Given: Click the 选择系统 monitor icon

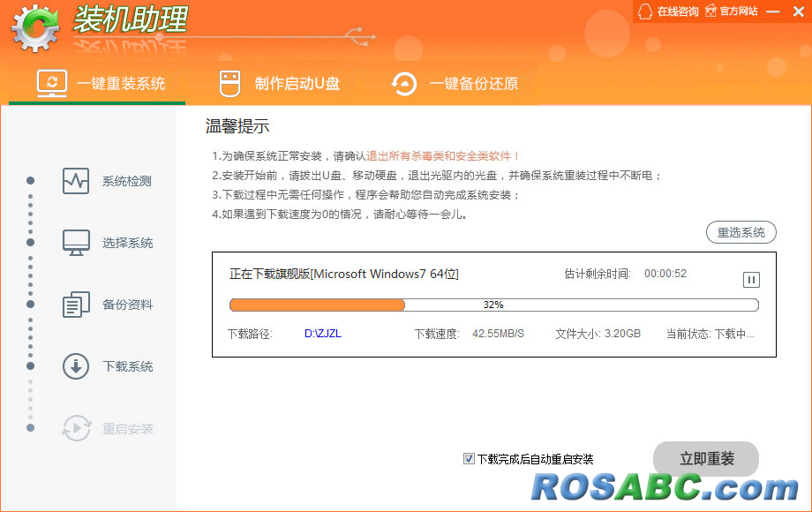Looking at the screenshot, I should pos(76,243).
